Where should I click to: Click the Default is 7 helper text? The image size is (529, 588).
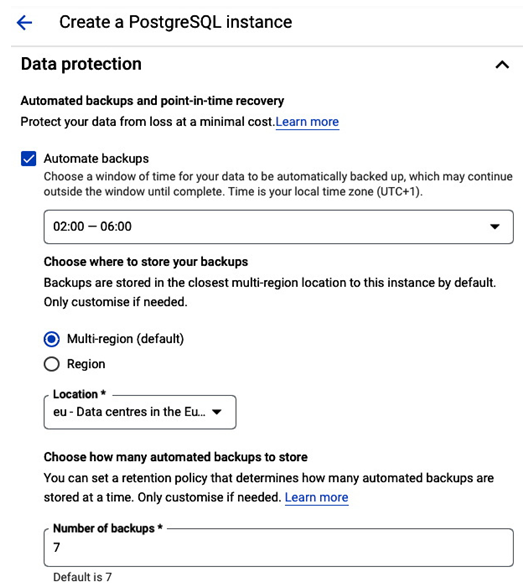[x=82, y=577]
